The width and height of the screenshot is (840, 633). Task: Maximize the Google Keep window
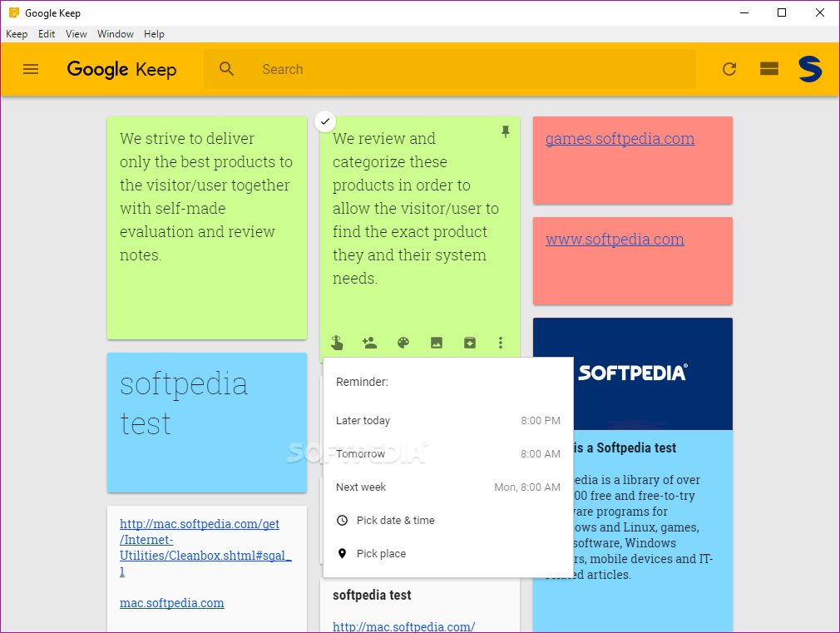(x=782, y=12)
